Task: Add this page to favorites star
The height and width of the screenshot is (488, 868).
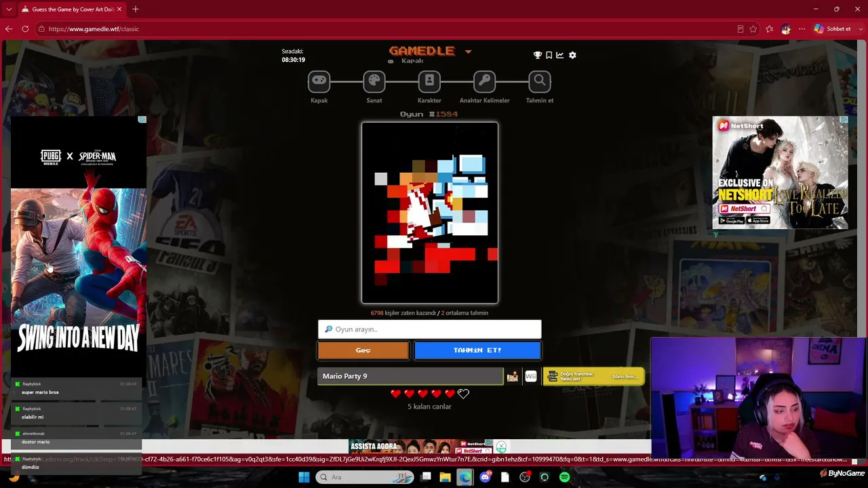Action: pyautogui.click(x=753, y=29)
